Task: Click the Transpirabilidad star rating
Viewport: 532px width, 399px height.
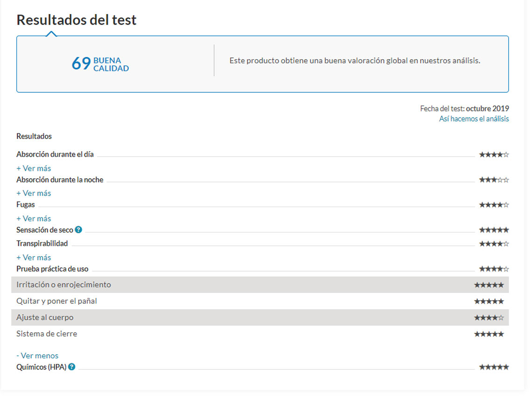Action: 494,244
